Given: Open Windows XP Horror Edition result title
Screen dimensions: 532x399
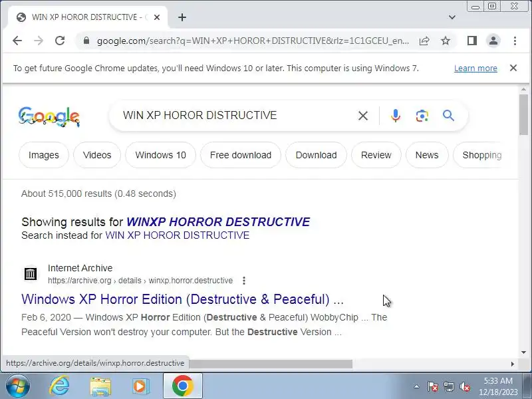Looking at the screenshot, I should [182, 299].
